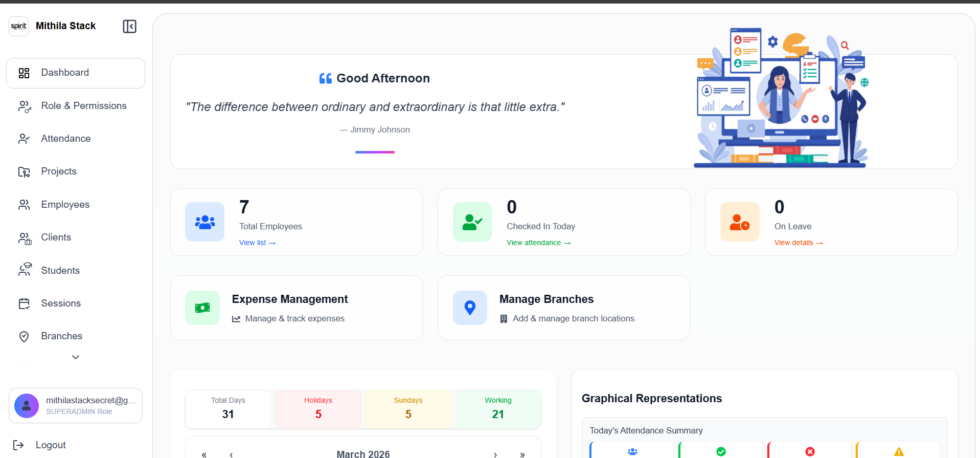The height and width of the screenshot is (458, 980).
Task: Click the Branches location pin icon
Action: tap(24, 336)
